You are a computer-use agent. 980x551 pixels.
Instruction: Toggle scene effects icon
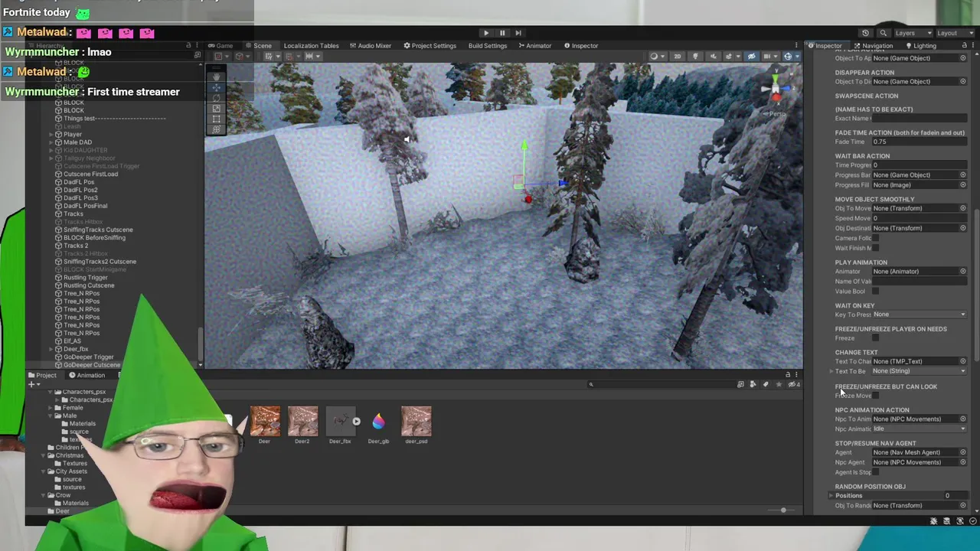click(x=730, y=57)
